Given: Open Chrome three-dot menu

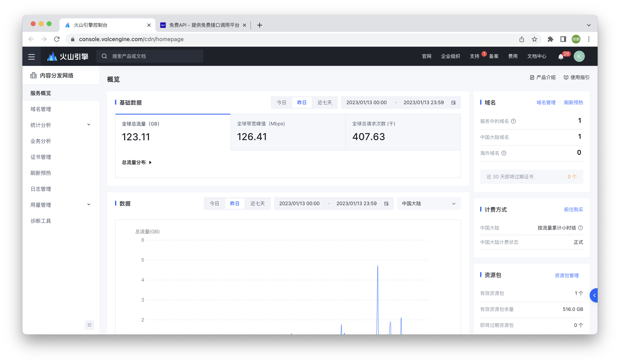Looking at the screenshot, I should pos(589,39).
